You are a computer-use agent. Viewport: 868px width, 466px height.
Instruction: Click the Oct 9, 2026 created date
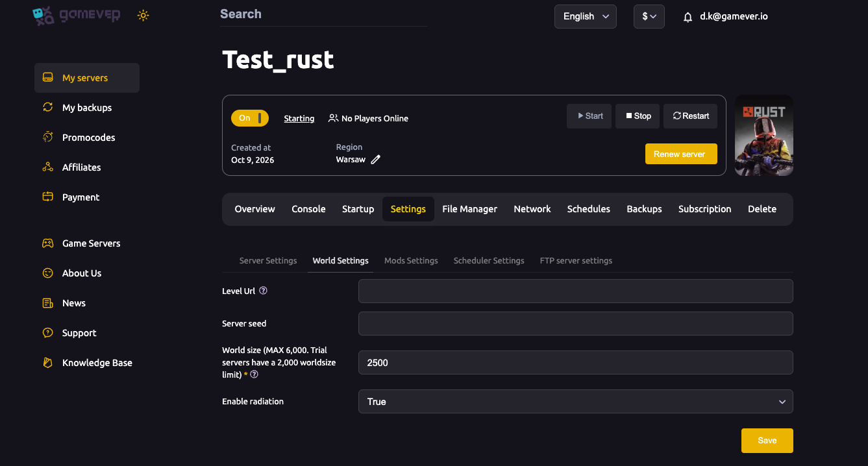tap(253, 160)
